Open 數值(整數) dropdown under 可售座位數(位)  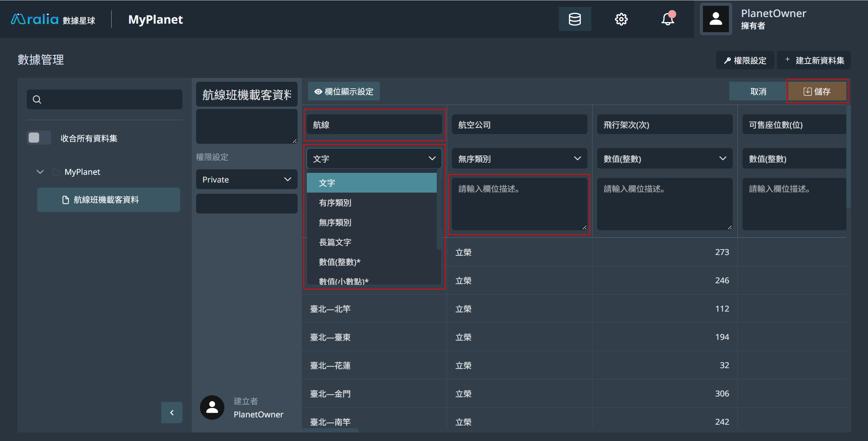tap(794, 158)
